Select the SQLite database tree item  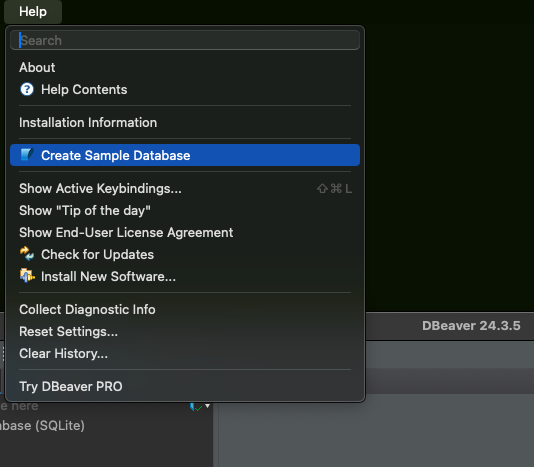[x=42, y=425]
